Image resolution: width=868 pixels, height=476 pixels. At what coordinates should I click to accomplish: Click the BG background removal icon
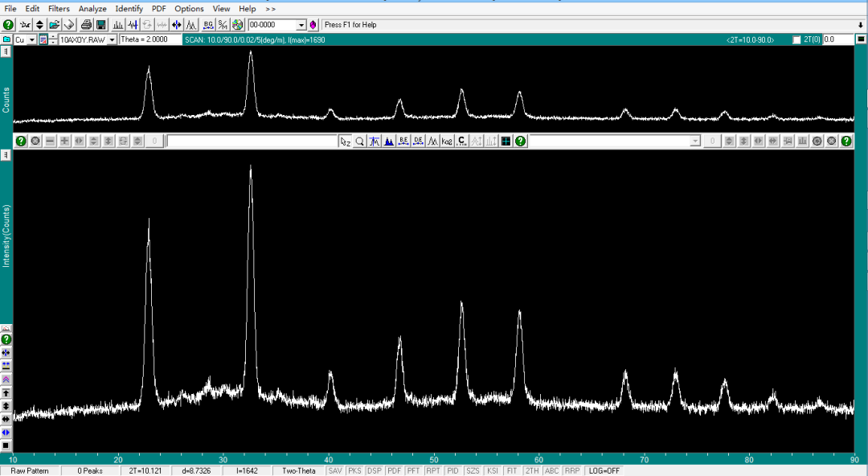(208, 25)
